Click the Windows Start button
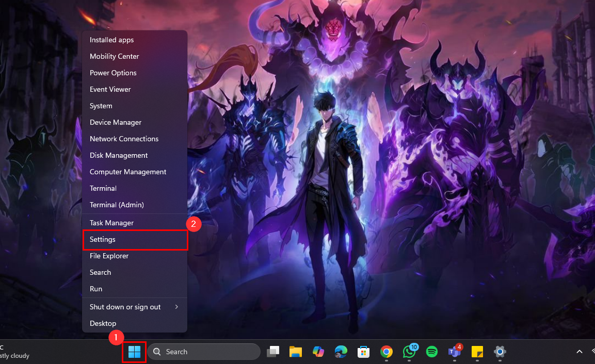Screen dimensions: 595x364 click(134, 352)
